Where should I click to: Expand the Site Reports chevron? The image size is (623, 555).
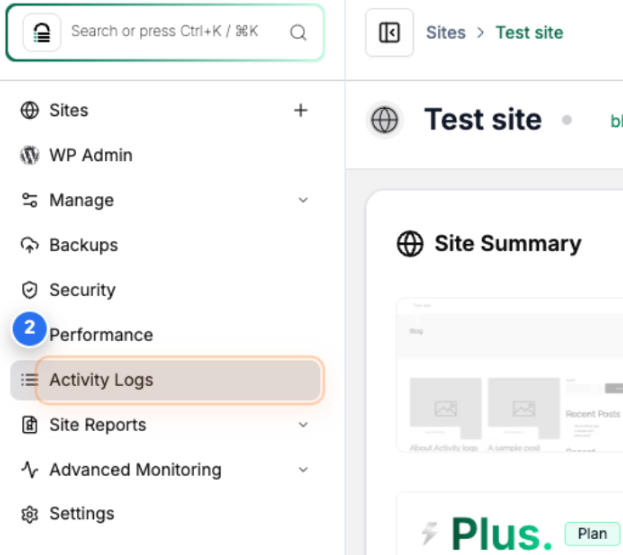click(x=303, y=425)
